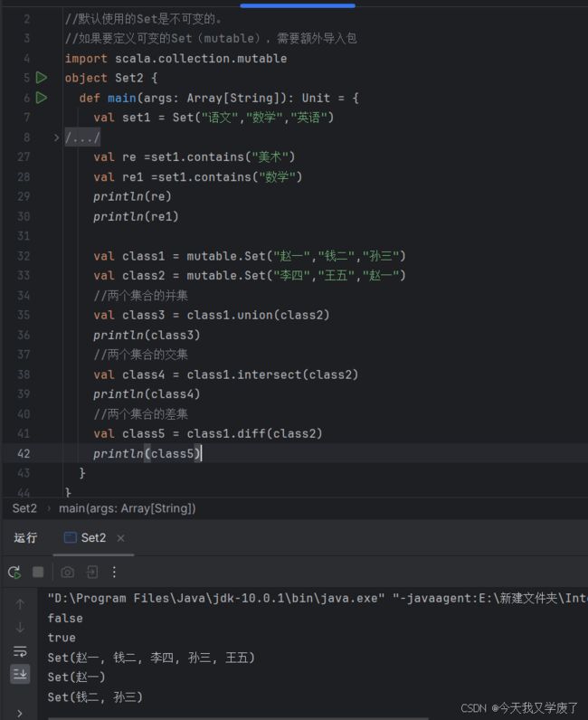Run the main method from gutter icon
This screenshot has height=720, width=588.
point(42,98)
